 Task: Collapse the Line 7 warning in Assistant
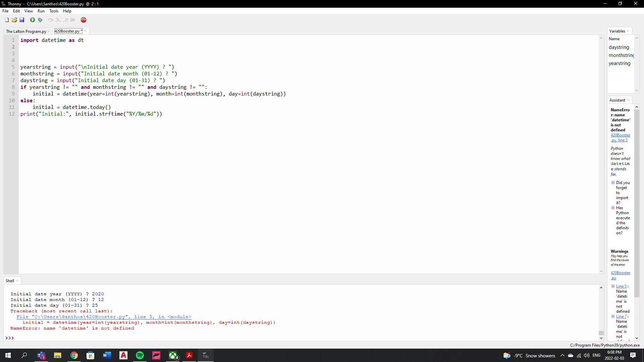pyautogui.click(x=613, y=316)
